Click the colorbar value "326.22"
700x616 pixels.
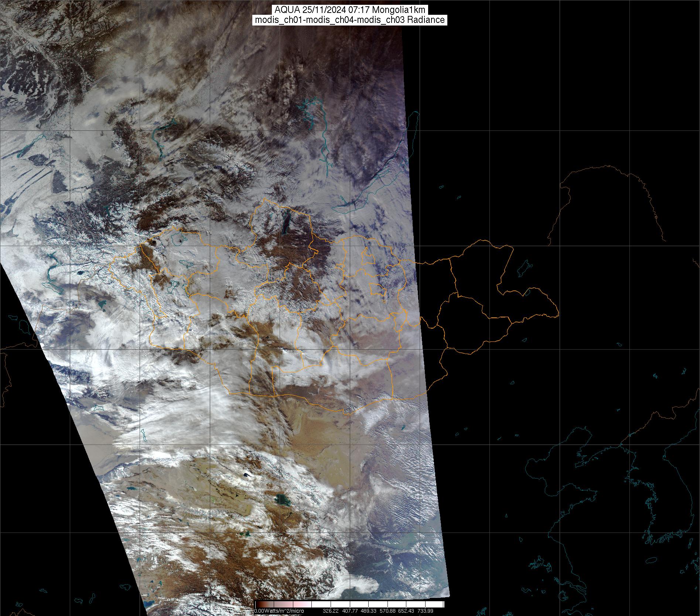[x=331, y=611]
